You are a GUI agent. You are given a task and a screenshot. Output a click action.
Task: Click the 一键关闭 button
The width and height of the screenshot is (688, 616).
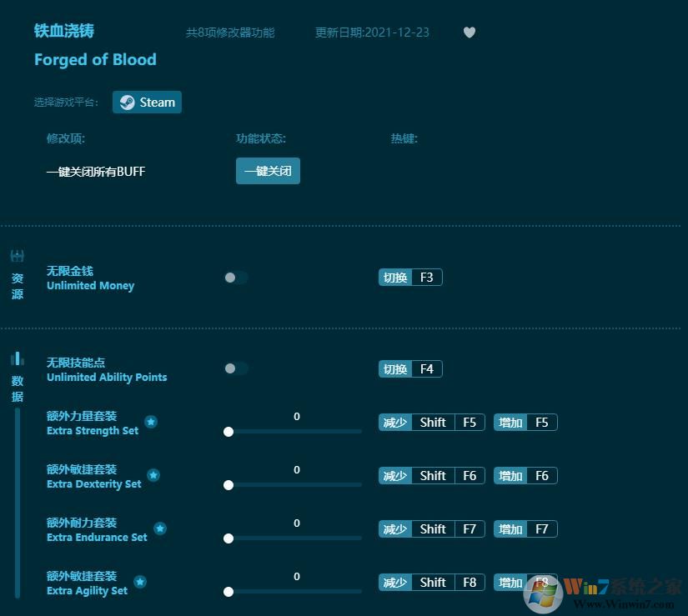coord(268,171)
